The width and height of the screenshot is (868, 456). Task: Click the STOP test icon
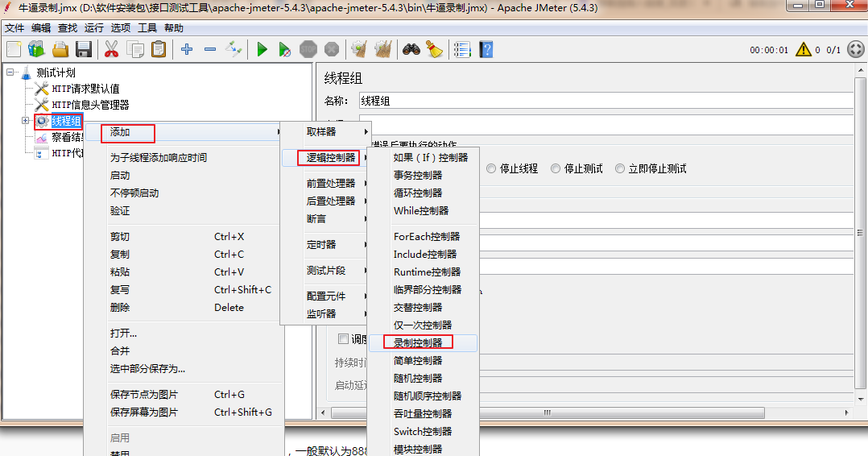[308, 50]
